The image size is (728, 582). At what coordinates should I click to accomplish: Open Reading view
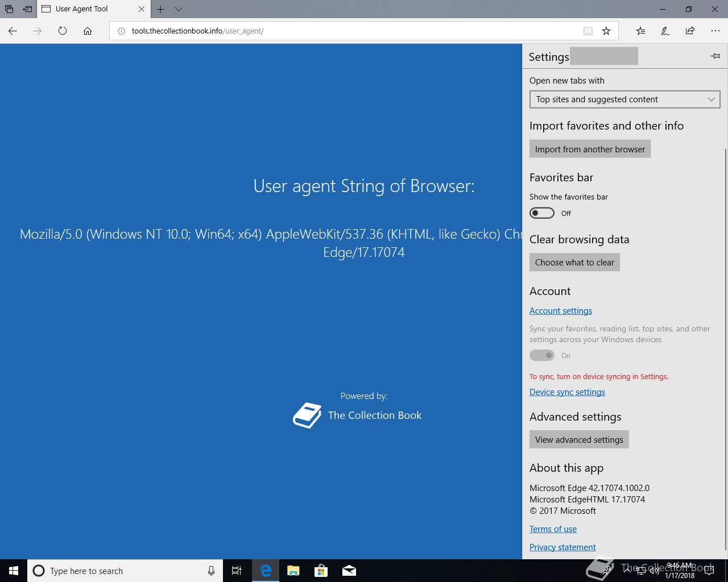[x=588, y=31]
